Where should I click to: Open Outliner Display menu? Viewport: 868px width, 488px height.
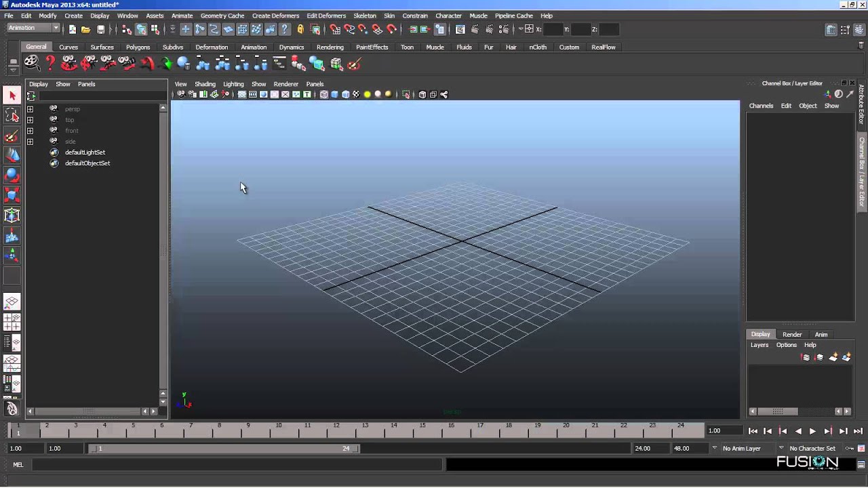coord(39,84)
